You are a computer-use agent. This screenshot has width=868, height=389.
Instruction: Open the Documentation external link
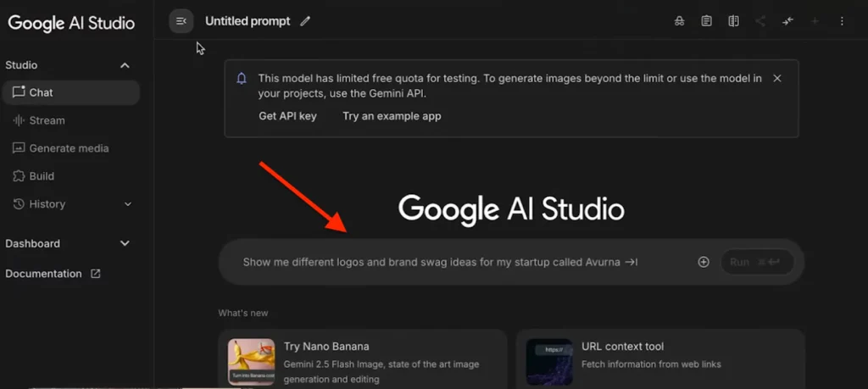[x=53, y=274]
